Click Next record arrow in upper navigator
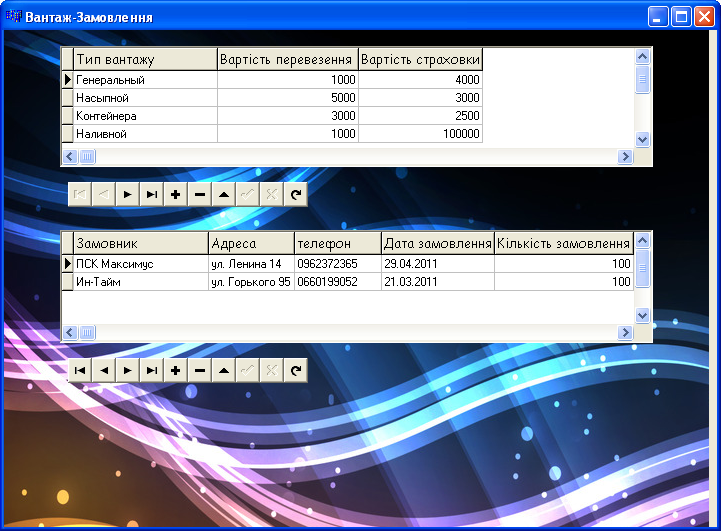This screenshot has height=531, width=721. (127, 194)
